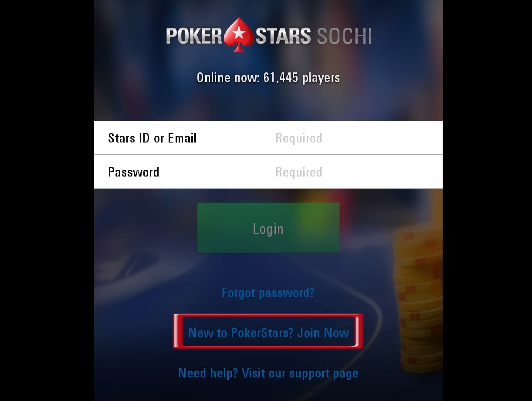Click the Required placeholder in the Stars ID row

299,139
